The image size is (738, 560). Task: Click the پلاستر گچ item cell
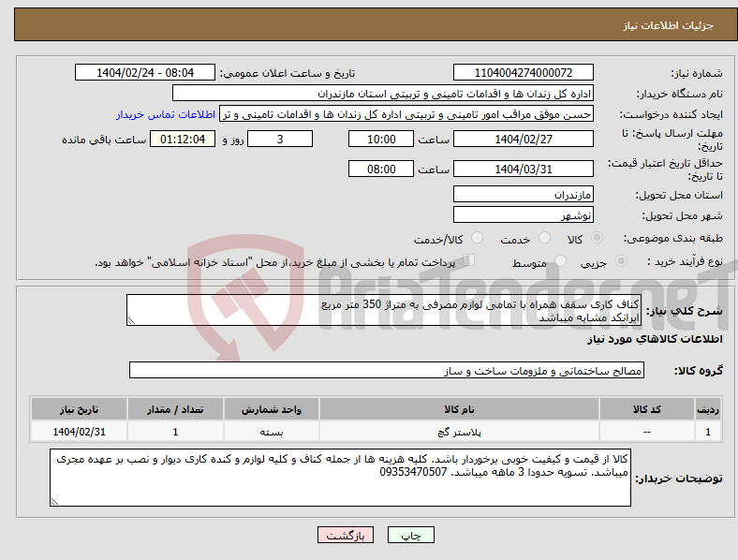tap(459, 432)
